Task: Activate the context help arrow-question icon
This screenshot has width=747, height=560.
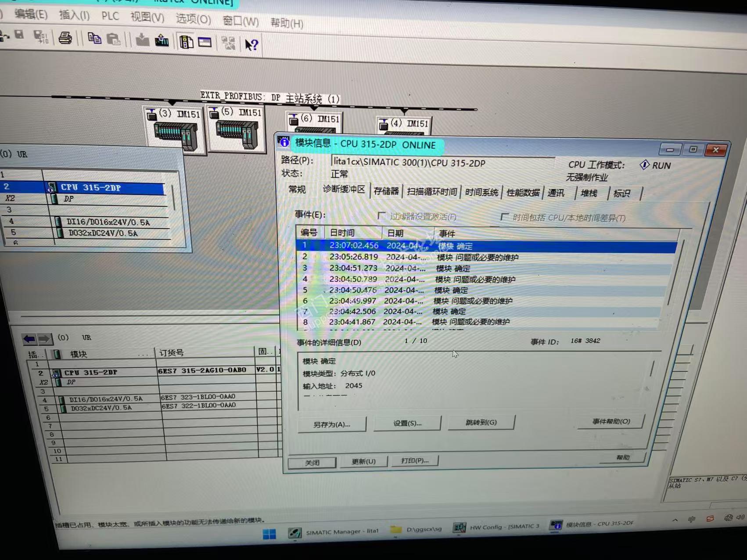Action: pyautogui.click(x=252, y=45)
